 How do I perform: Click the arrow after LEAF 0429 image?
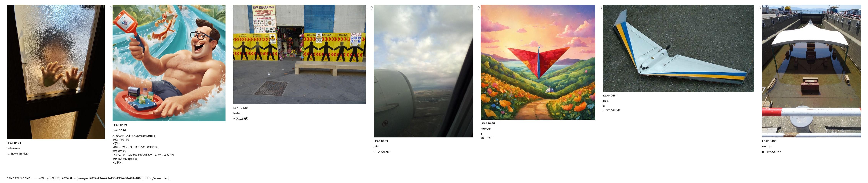tap(230, 8)
